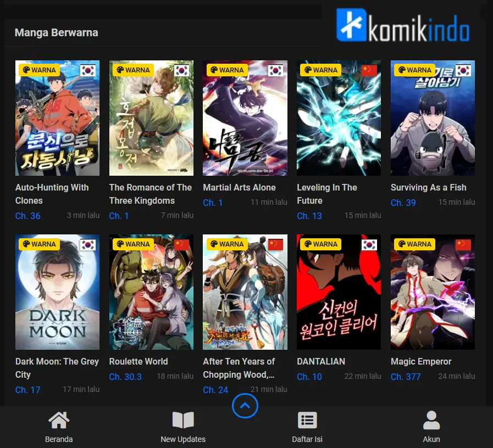Viewport: 493px width, 448px height.
Task: Click '3 min lalu' timestamp text
Action: (83, 215)
